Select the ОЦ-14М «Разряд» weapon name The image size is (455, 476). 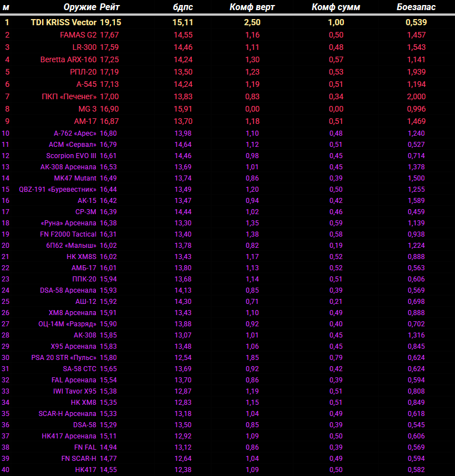click(67, 324)
